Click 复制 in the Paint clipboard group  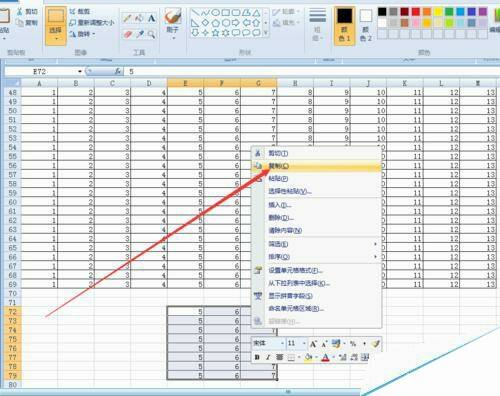coord(27,23)
